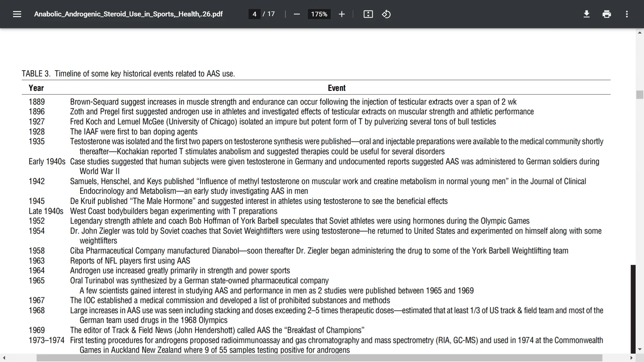Viewport: 644px width, 362px height.
Task: Click the Late 1940s cell
Action: pyautogui.click(x=46, y=211)
